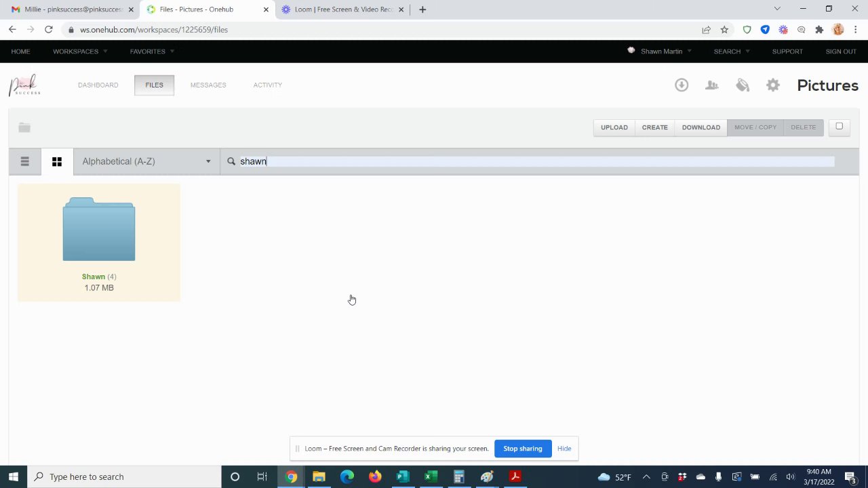Expand the Search menu in top bar
Viewport: 868px width, 488px height.
pyautogui.click(x=732, y=52)
